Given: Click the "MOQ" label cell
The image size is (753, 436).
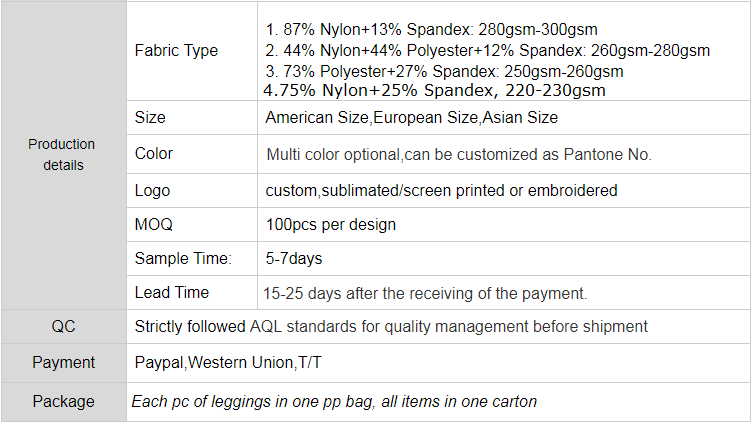Looking at the screenshot, I should coord(154,224).
